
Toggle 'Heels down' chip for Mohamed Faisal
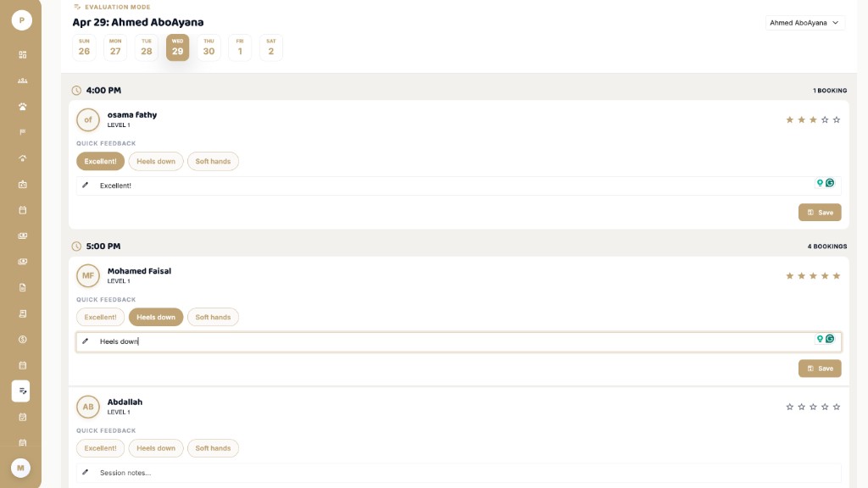156,318
